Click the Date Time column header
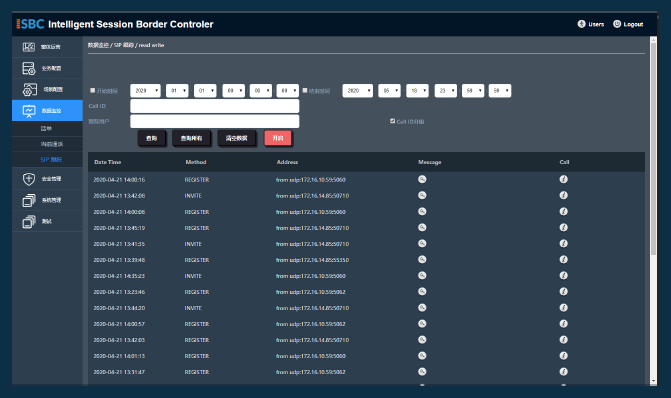Screen dimensions: 671x398 tap(108, 162)
